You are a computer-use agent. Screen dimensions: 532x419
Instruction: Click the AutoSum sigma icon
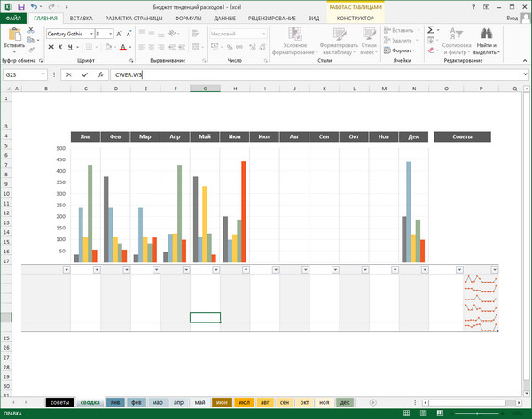431,29
